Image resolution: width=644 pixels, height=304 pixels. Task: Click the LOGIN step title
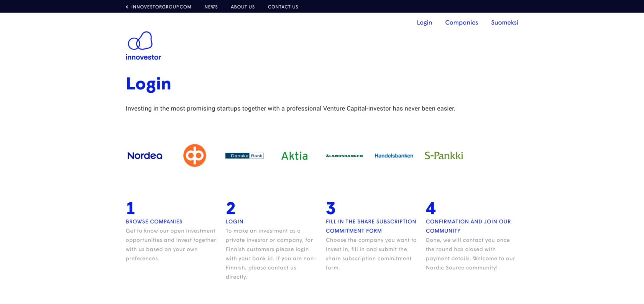pyautogui.click(x=235, y=221)
